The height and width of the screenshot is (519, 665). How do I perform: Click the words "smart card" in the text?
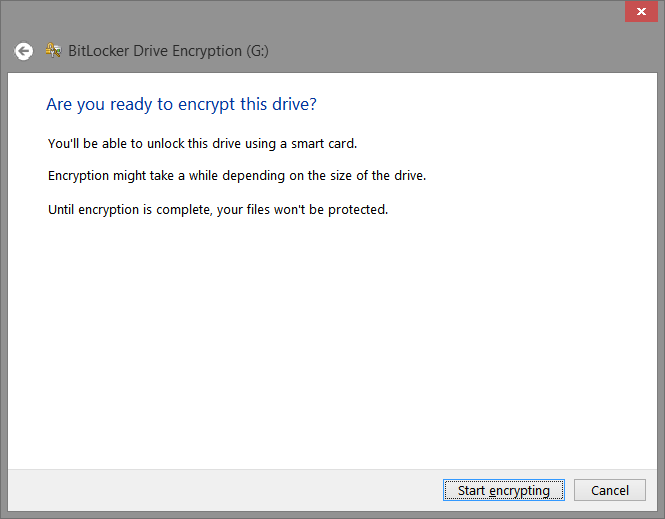[322, 143]
